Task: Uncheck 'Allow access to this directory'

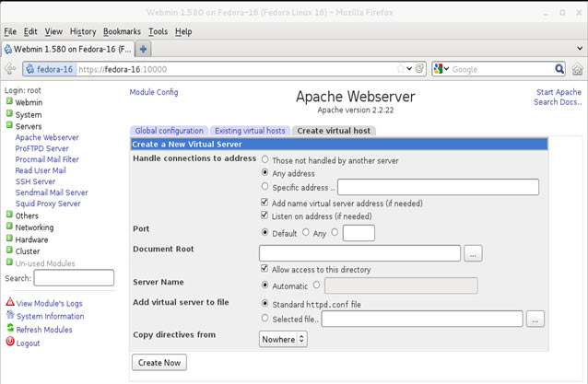Action: coord(265,269)
